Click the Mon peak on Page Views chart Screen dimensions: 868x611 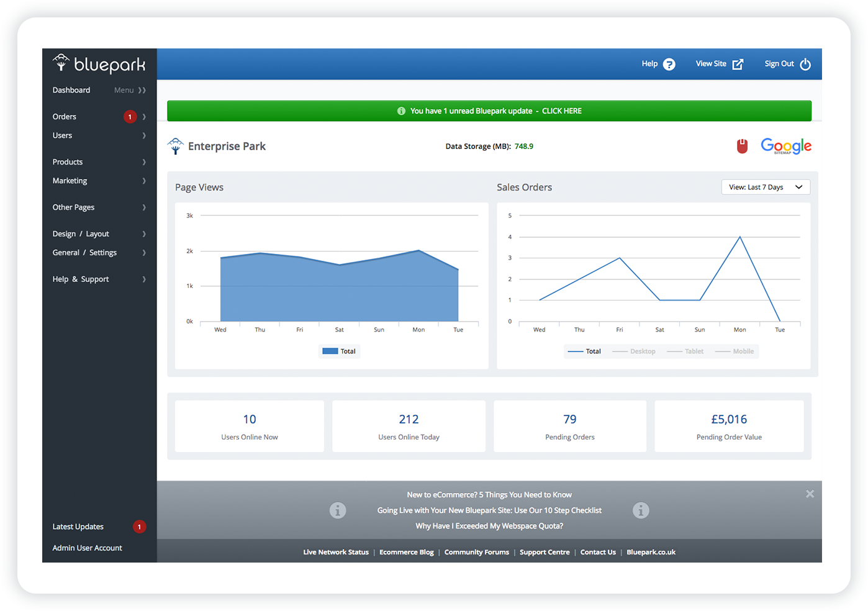click(418, 251)
